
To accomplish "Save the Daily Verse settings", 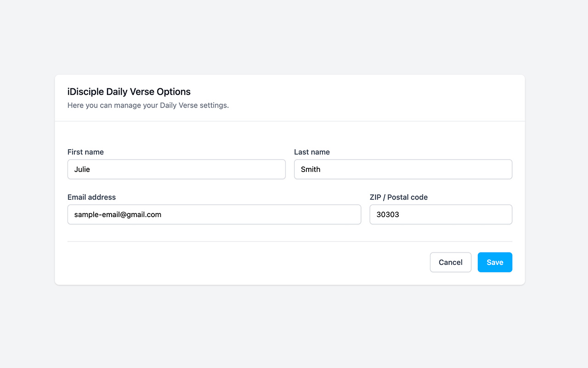I will point(495,262).
